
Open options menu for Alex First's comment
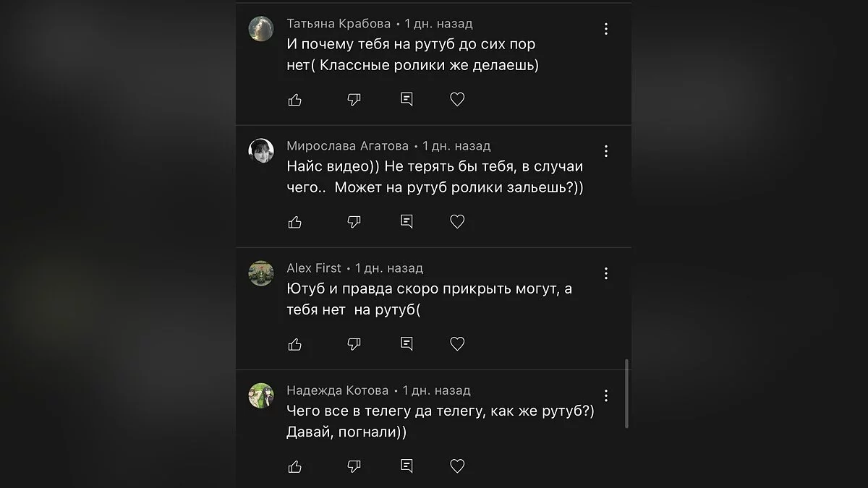tap(606, 273)
